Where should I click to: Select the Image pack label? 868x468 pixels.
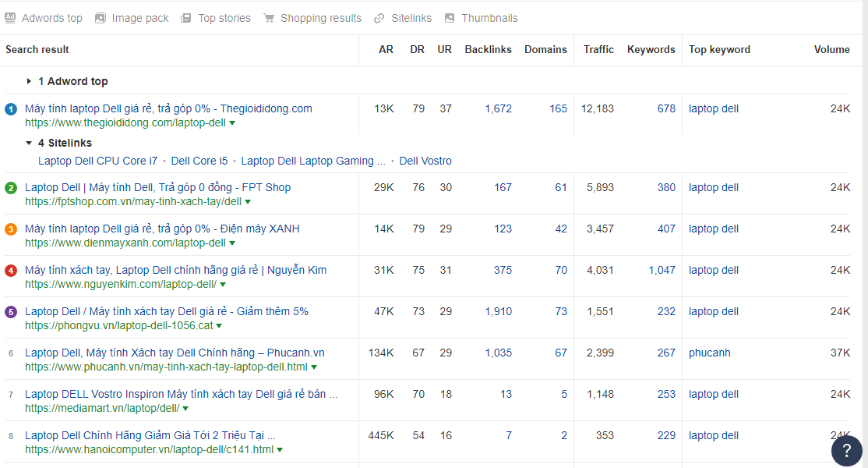(140, 18)
